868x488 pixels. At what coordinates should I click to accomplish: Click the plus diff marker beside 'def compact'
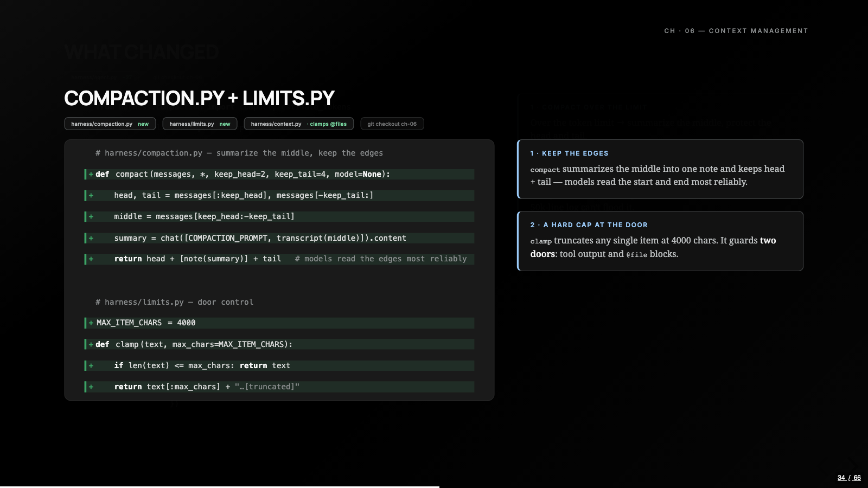point(91,174)
